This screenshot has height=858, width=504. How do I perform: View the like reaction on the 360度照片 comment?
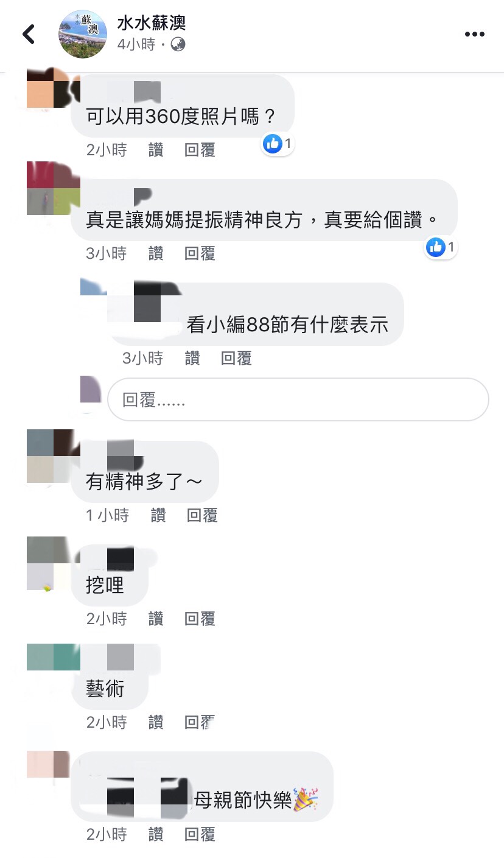279,144
